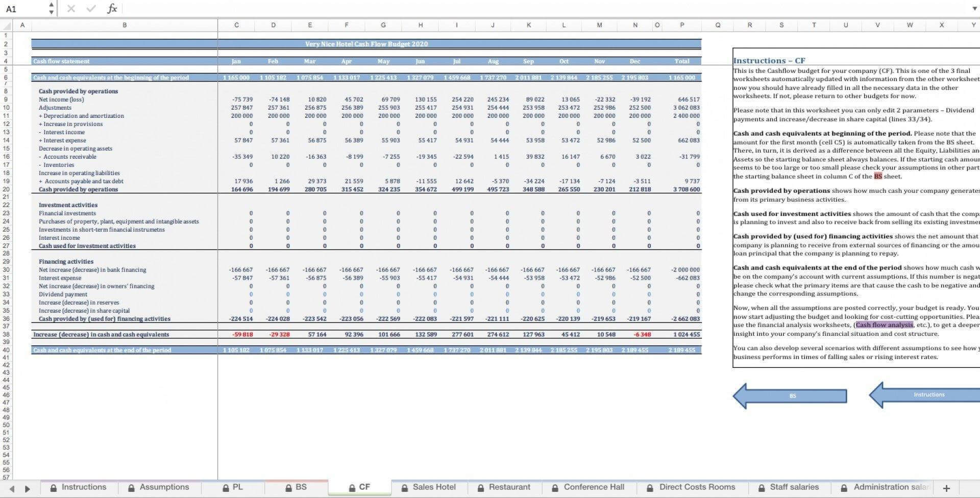This screenshot has width=980, height=498.
Task: Select column B header
Action: coord(125,25)
